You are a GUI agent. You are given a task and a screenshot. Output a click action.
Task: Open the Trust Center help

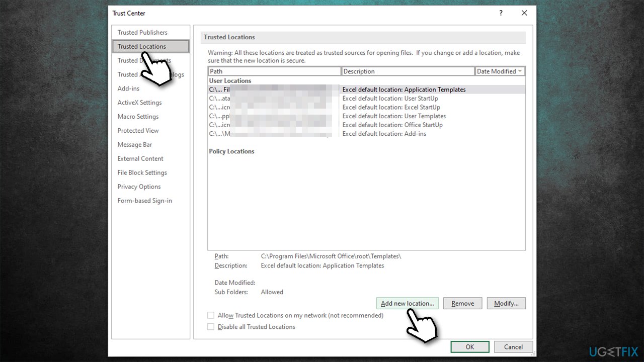tap(501, 13)
